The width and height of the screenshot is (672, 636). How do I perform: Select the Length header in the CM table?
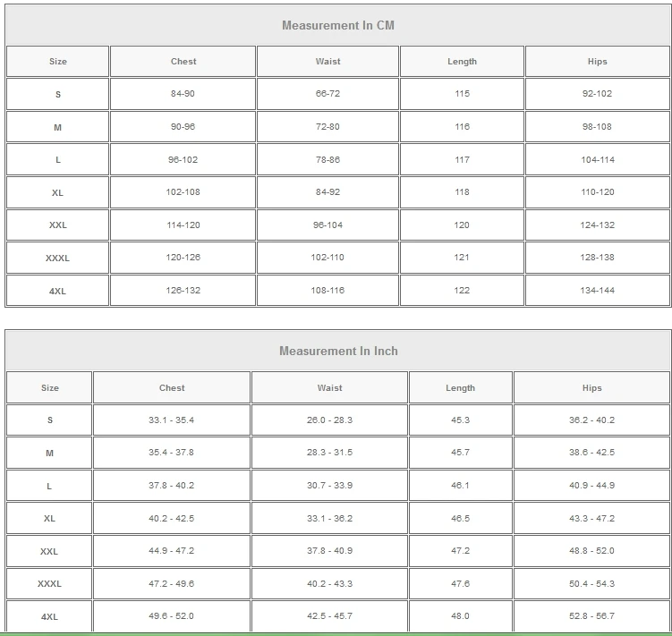pos(462,62)
